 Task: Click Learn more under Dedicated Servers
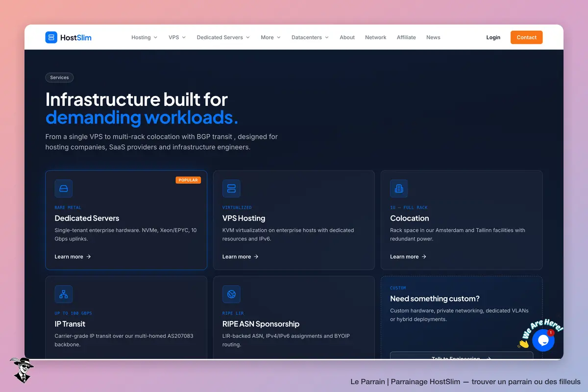(73, 257)
